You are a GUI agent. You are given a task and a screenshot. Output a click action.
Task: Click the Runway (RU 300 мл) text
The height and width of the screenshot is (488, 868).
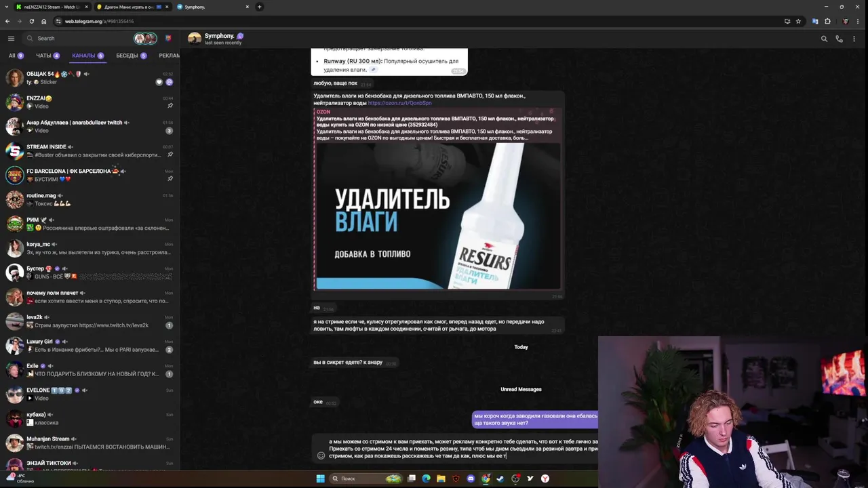[x=353, y=61]
